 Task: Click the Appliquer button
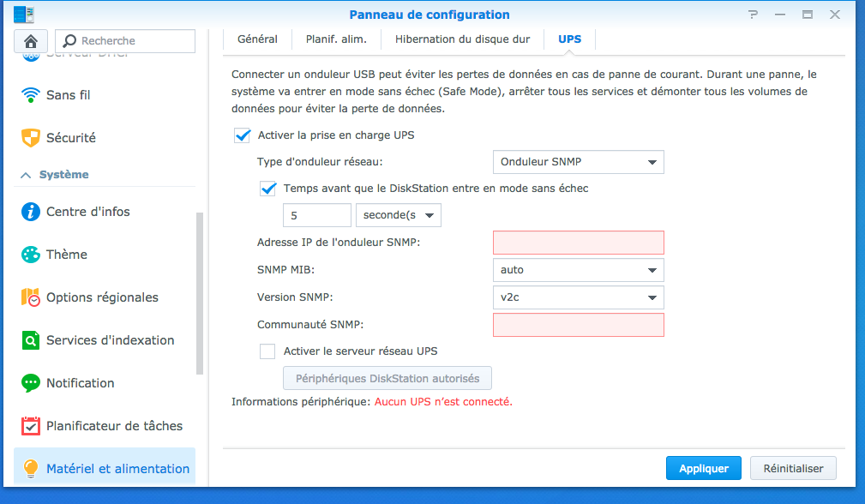coord(703,469)
